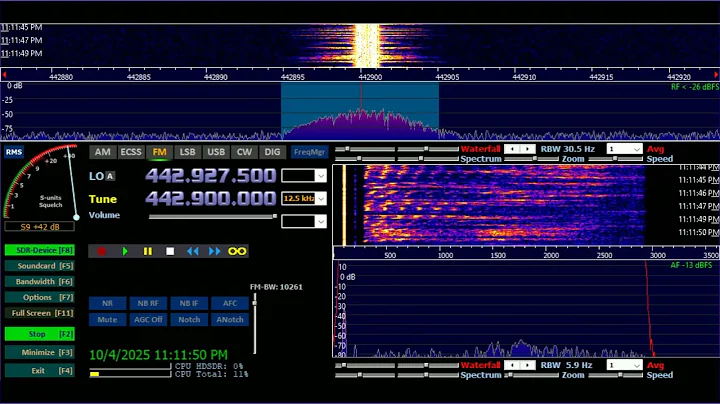
Task: Click Full Screen [F11] button
Action: point(39,313)
